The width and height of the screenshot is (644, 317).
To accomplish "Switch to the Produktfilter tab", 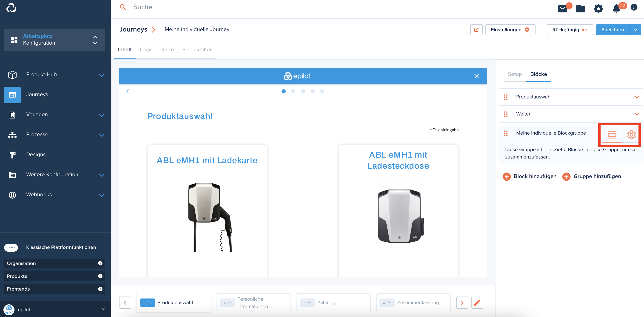I will tap(197, 49).
